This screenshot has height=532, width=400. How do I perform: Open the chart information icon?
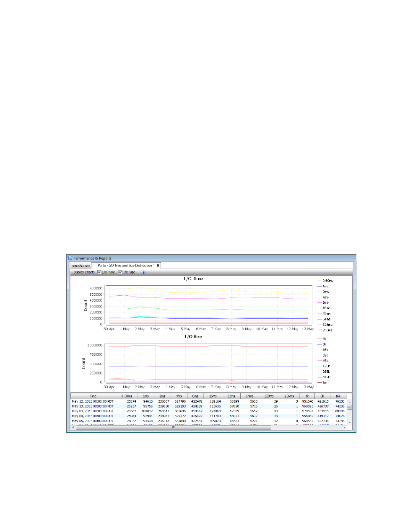tap(144, 272)
